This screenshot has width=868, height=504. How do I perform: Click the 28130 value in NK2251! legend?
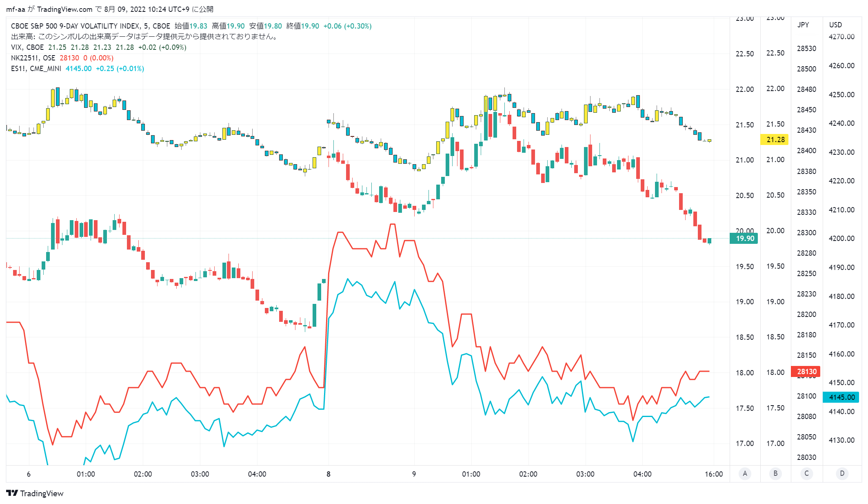pos(69,58)
